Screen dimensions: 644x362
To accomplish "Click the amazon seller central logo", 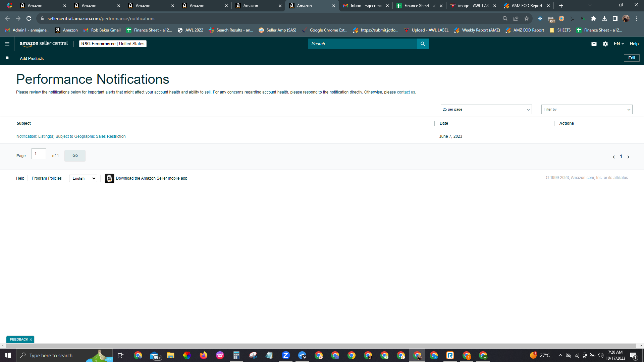I will click(44, 44).
